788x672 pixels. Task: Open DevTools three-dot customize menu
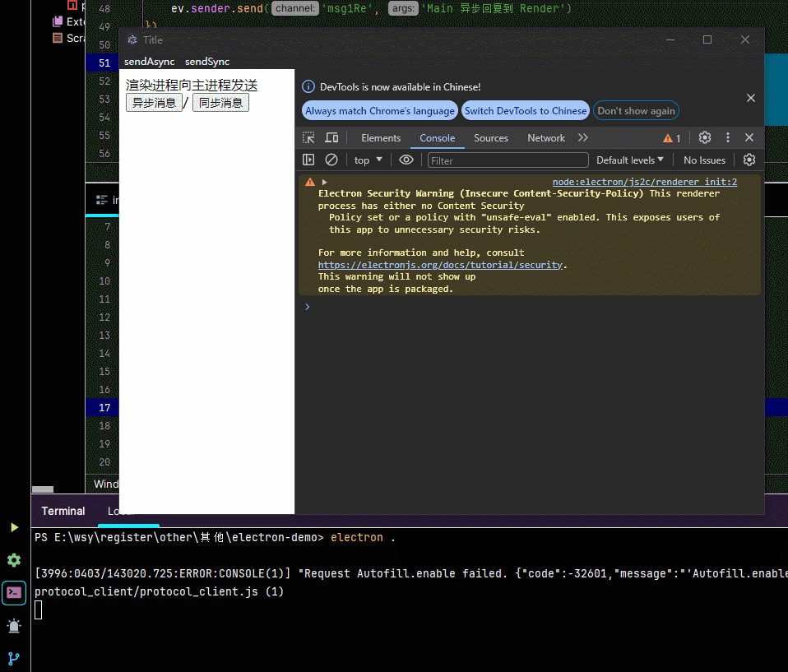pyautogui.click(x=728, y=137)
